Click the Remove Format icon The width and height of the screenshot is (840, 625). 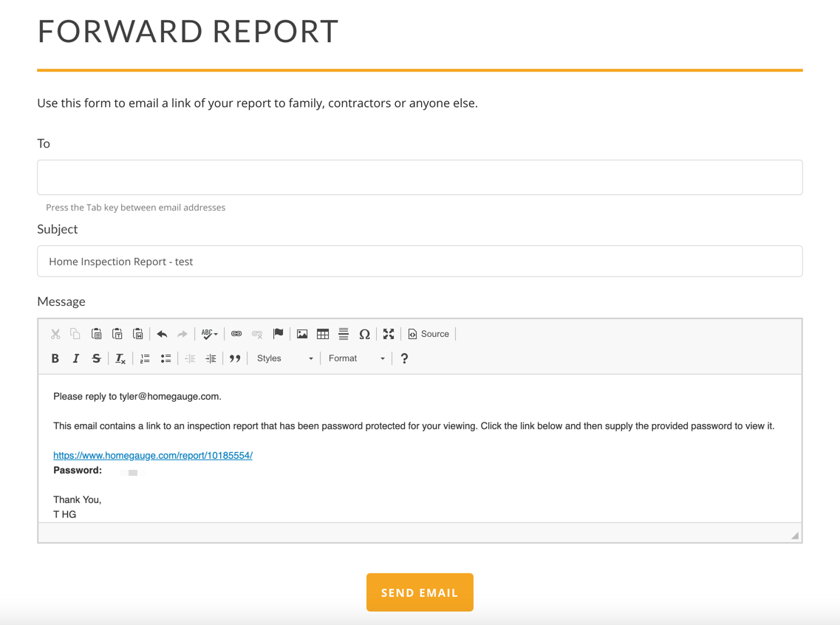(120, 358)
